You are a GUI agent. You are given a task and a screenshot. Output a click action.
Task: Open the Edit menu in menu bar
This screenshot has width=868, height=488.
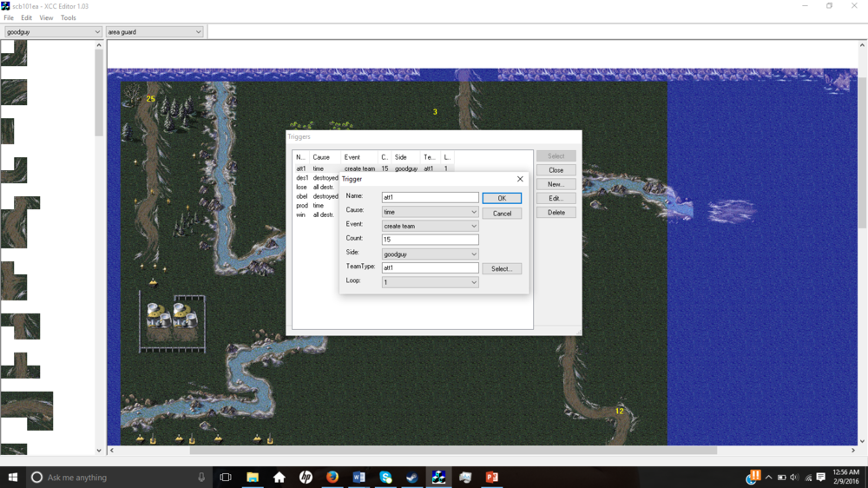point(27,17)
